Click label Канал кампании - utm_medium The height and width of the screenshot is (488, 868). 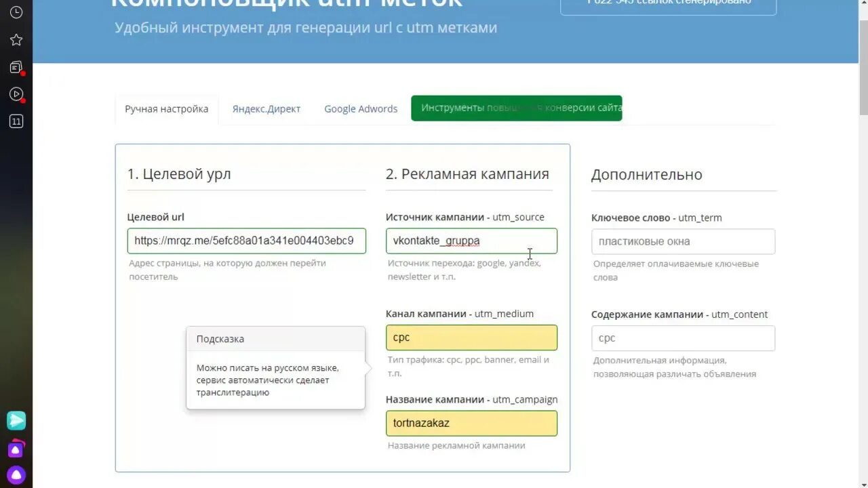pyautogui.click(x=460, y=314)
